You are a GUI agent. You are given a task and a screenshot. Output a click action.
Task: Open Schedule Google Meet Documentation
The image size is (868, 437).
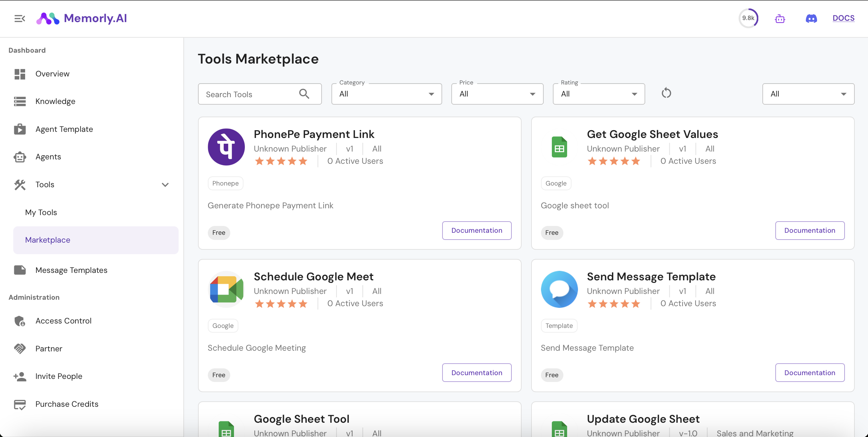pyautogui.click(x=477, y=373)
